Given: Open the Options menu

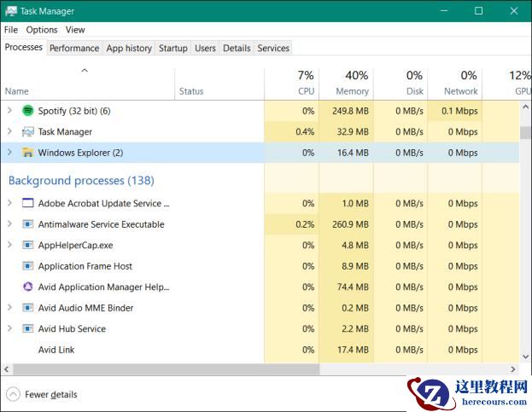Looking at the screenshot, I should coord(42,30).
